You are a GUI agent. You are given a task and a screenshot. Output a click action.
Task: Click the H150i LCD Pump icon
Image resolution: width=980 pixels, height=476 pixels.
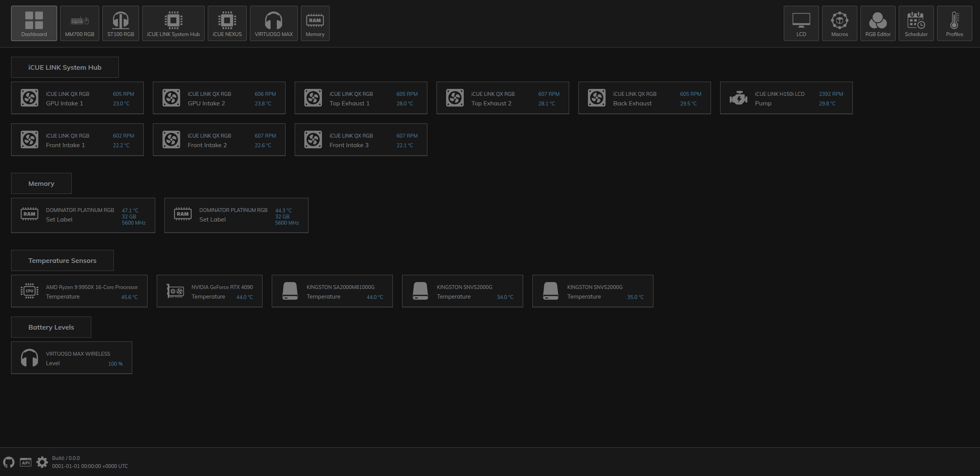[x=739, y=98]
